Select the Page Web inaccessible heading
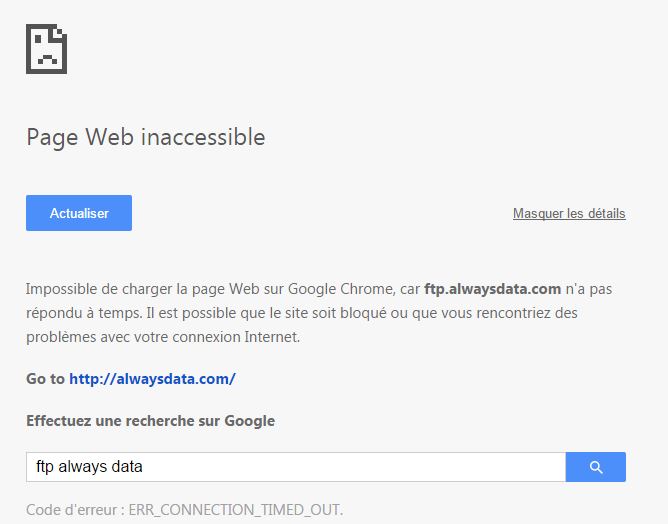Screen dimensions: 668x524 pyautogui.click(x=146, y=137)
